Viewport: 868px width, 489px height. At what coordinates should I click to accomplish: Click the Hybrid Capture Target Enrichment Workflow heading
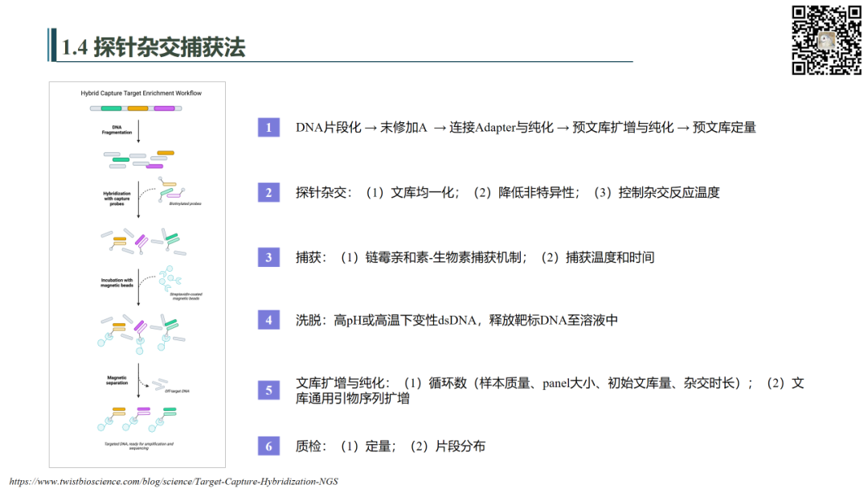pyautogui.click(x=141, y=93)
